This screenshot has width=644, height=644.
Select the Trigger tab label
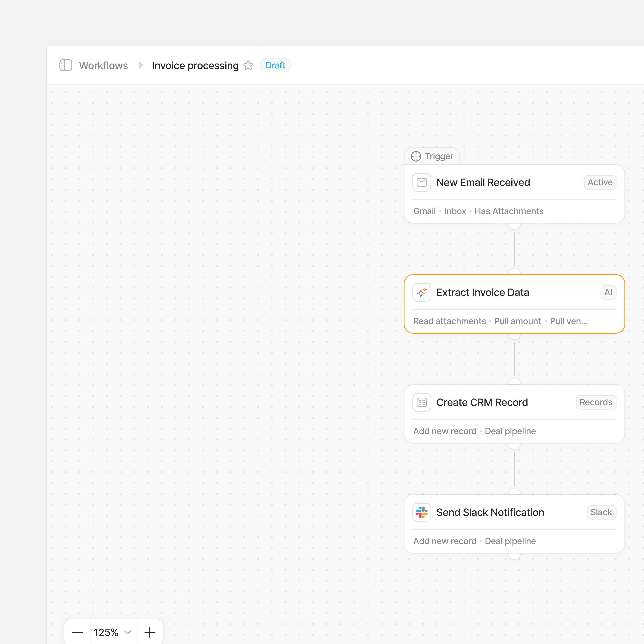(x=439, y=156)
